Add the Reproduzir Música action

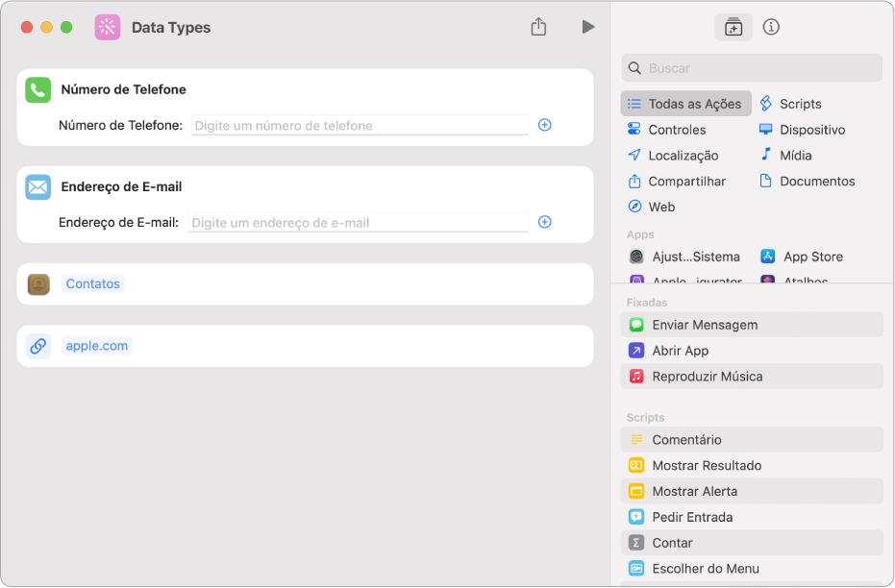[752, 377]
